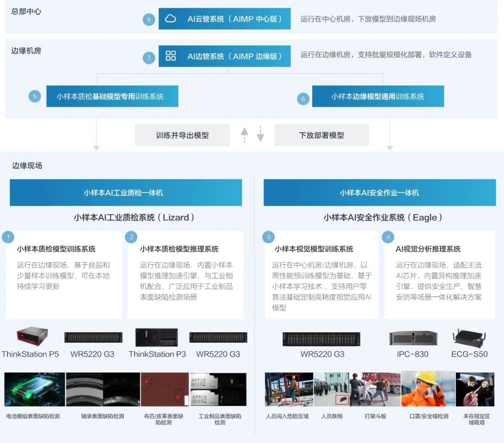The image size is (504, 443).
Task: Click the 小样本质检模型训练系统 heading
Action: pyautogui.click(x=56, y=249)
